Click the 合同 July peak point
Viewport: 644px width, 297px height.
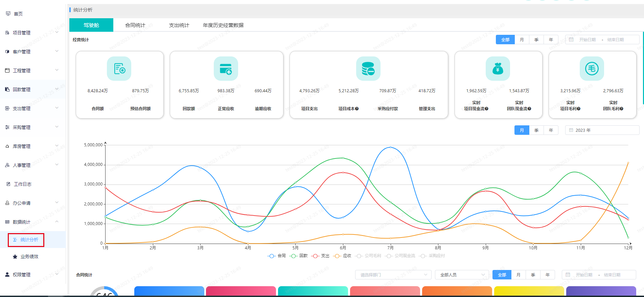(390, 147)
